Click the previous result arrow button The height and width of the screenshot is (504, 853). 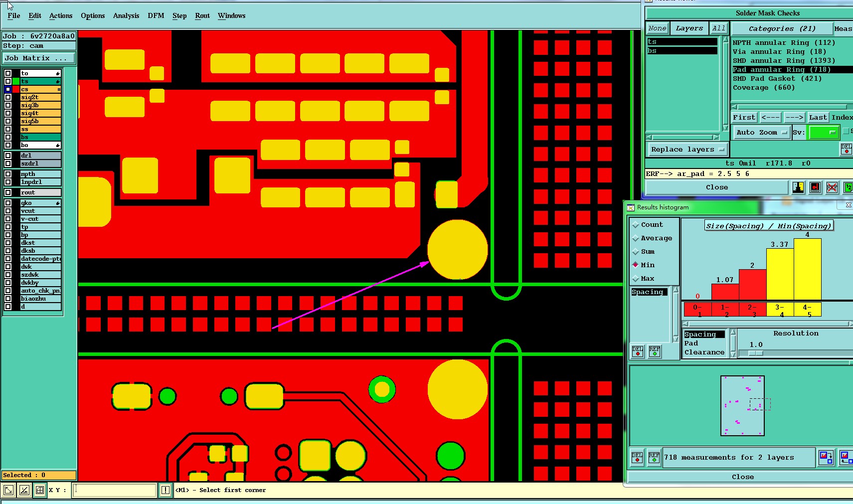[771, 118]
